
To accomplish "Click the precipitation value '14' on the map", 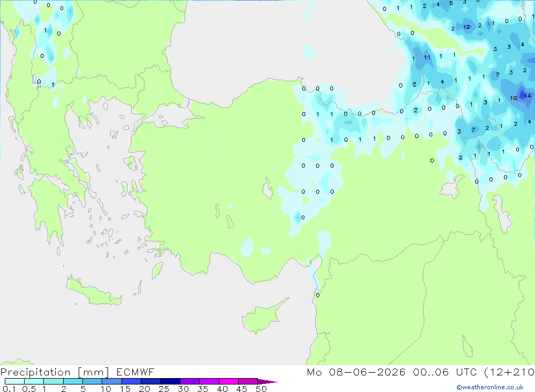I will pyautogui.click(x=527, y=96).
